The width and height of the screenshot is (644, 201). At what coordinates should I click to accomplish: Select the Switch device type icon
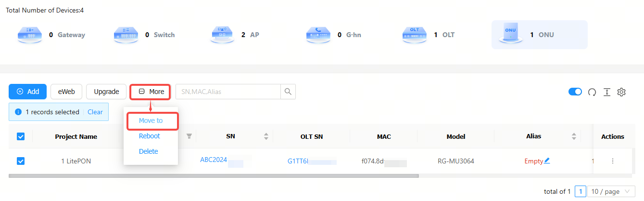126,35
